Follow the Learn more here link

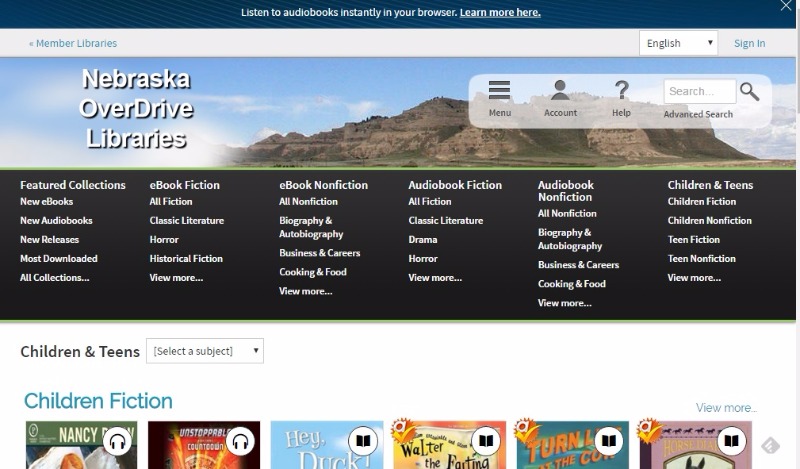[500, 12]
